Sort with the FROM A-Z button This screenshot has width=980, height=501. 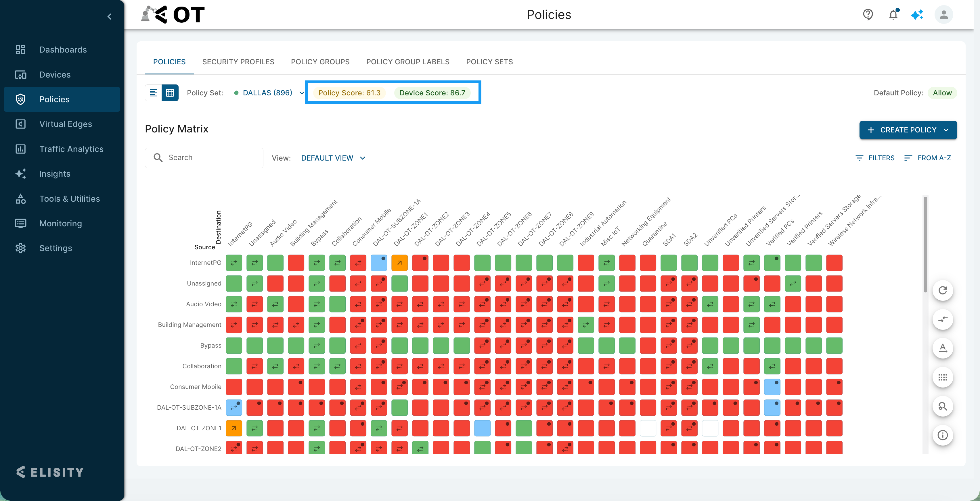[927, 158]
